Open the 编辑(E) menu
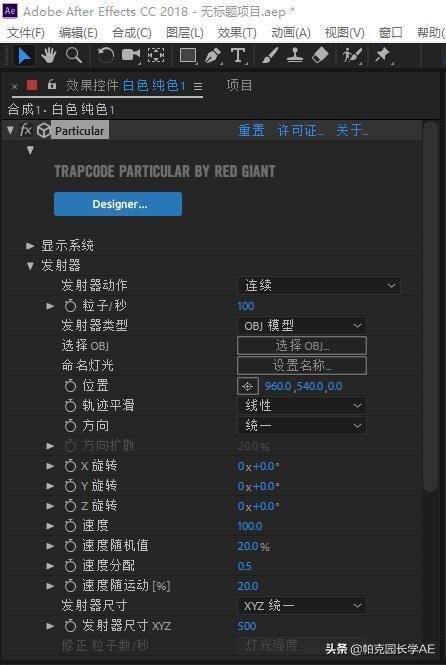The image size is (446, 665). click(78, 33)
